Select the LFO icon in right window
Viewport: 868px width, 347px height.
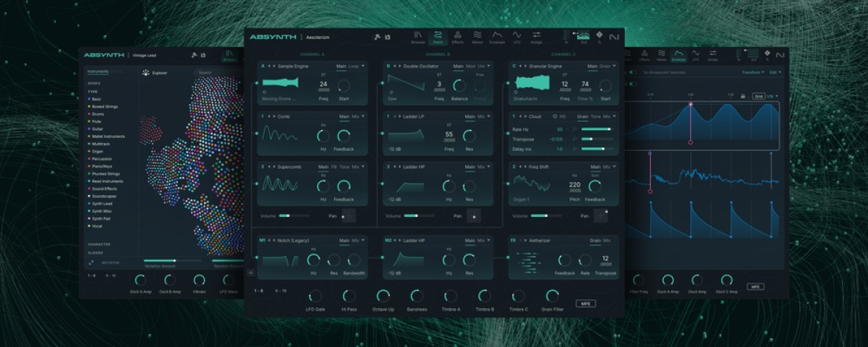[x=696, y=55]
